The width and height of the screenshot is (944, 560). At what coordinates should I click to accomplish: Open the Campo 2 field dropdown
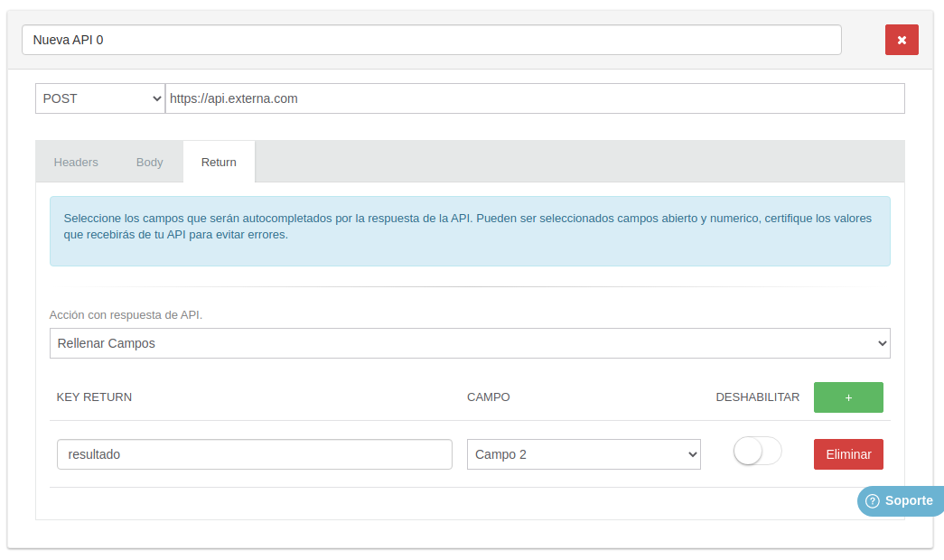coord(583,454)
